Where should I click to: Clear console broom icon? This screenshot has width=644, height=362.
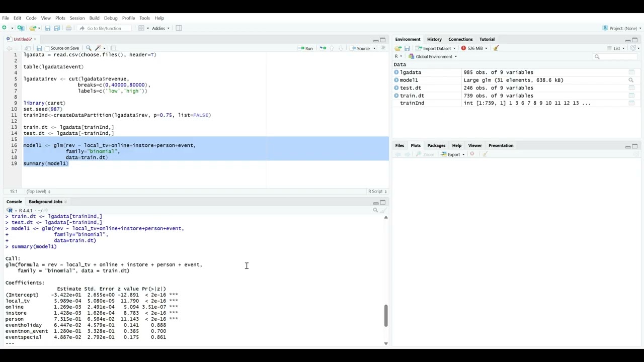[x=383, y=210]
